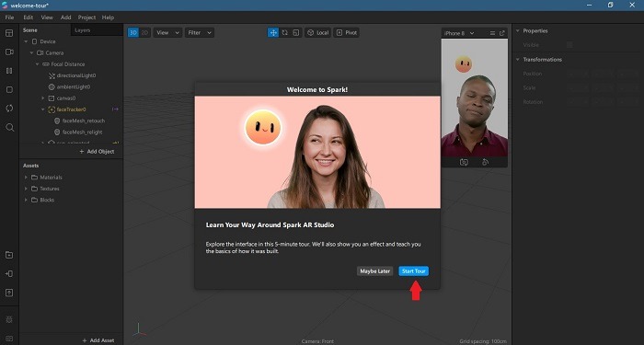Viewport: 644px width, 345px height.
Task: Switch to the Layers tab
Action: (83, 30)
